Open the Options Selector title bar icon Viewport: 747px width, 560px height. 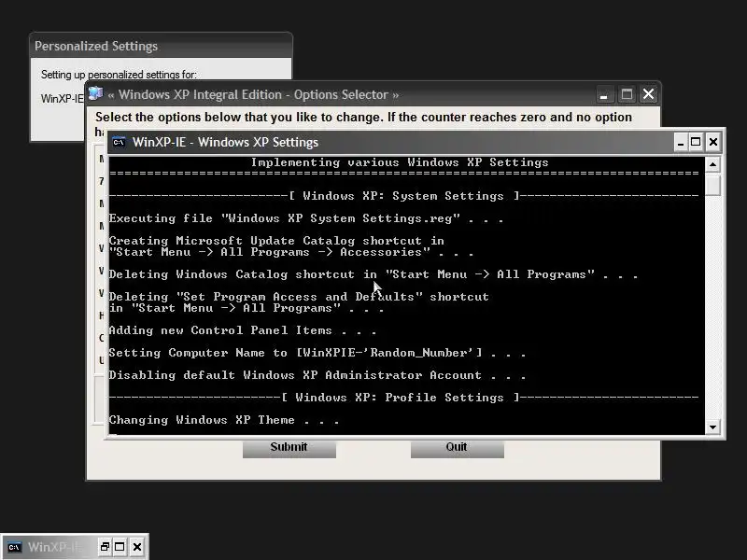click(x=96, y=93)
